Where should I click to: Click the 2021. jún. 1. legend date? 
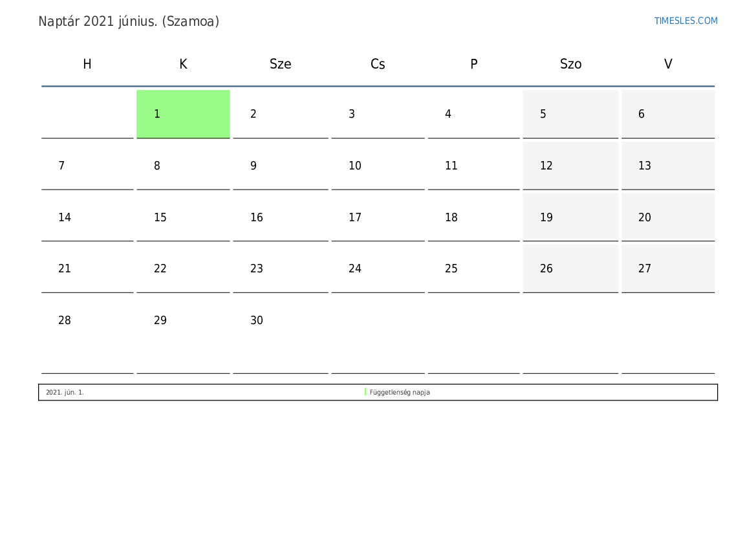[65, 392]
